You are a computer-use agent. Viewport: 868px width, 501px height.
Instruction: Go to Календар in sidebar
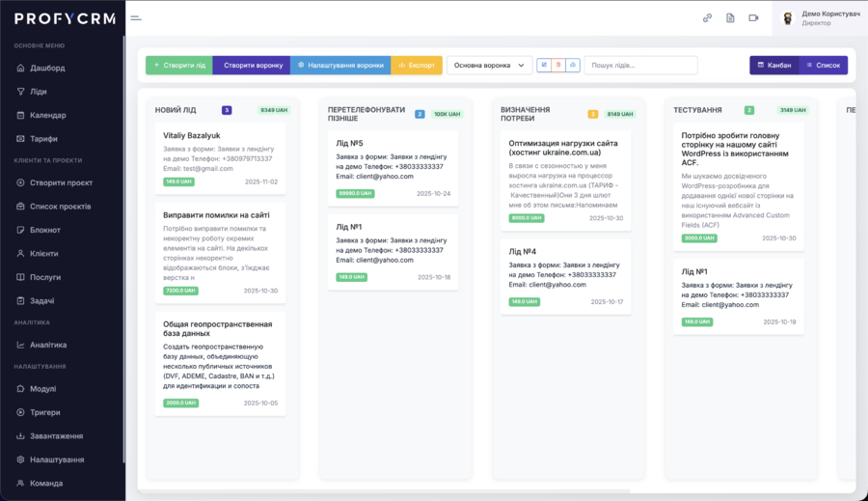(48, 115)
